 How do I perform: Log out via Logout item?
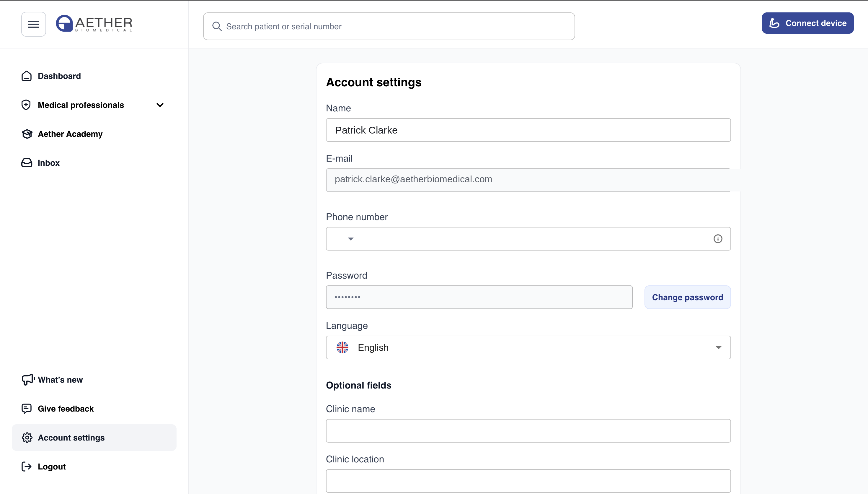94,467
